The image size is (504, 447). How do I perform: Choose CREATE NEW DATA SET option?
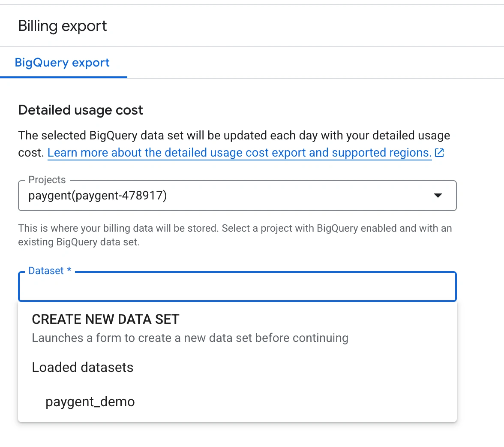[237, 328]
